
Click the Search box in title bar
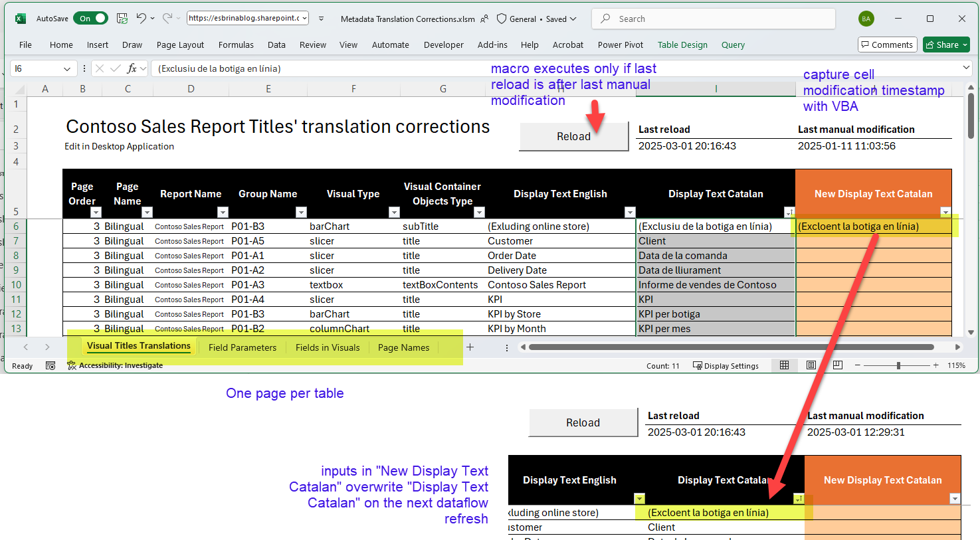(713, 19)
